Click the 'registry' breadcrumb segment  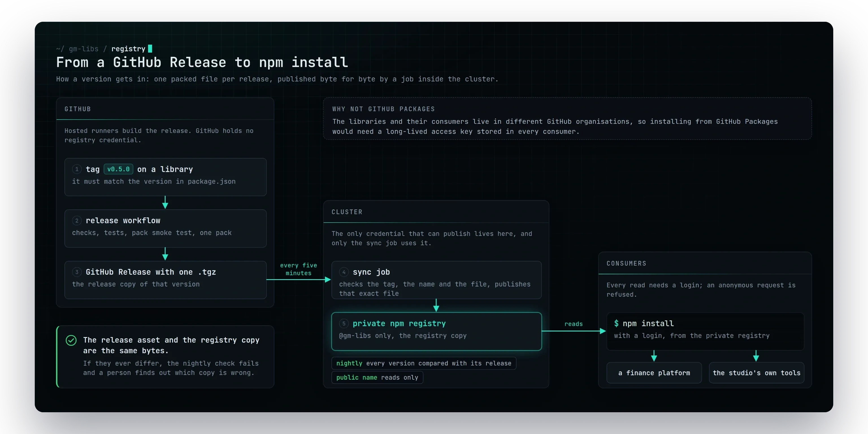[128, 49]
